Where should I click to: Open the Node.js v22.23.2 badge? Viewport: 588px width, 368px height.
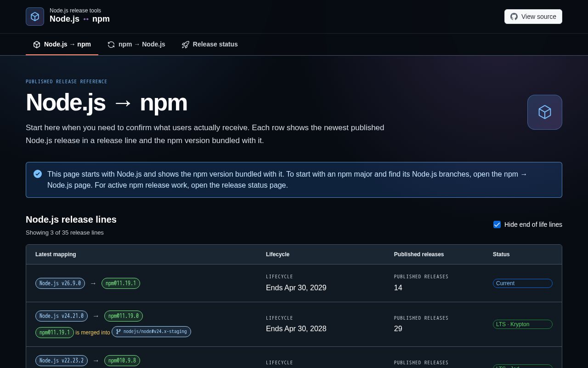[62, 361]
